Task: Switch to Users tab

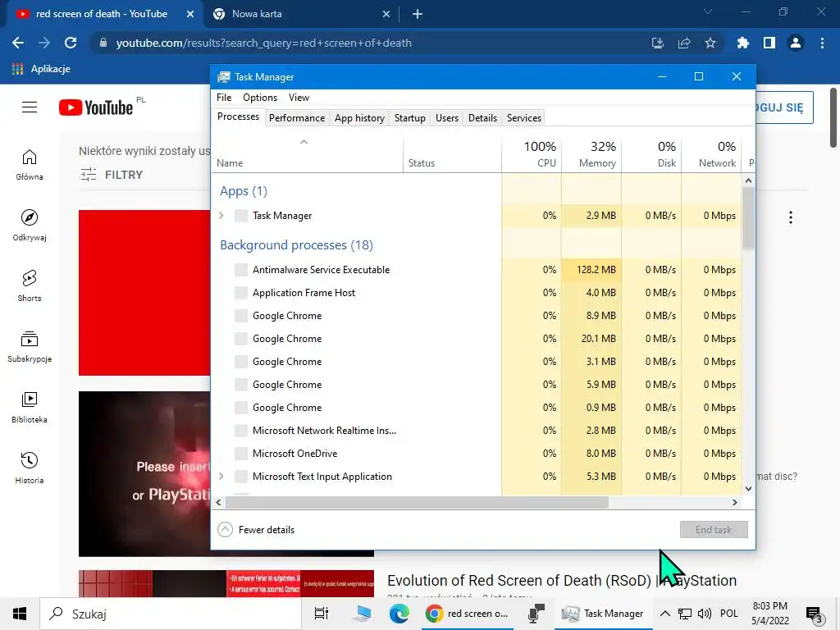Action: pyautogui.click(x=447, y=118)
